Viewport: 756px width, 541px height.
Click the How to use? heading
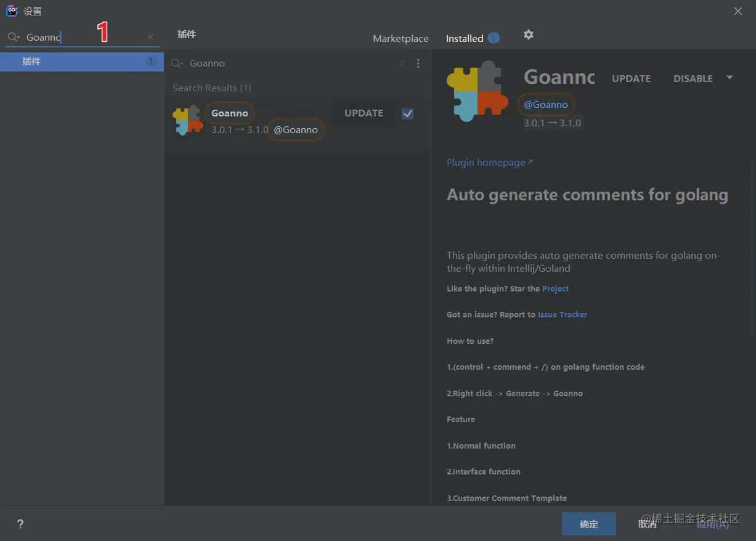point(470,341)
